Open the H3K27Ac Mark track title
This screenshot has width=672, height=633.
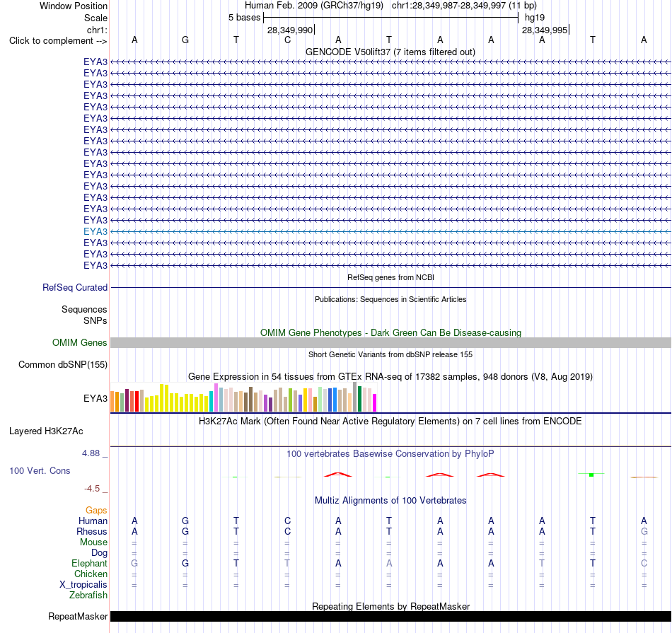(390, 422)
